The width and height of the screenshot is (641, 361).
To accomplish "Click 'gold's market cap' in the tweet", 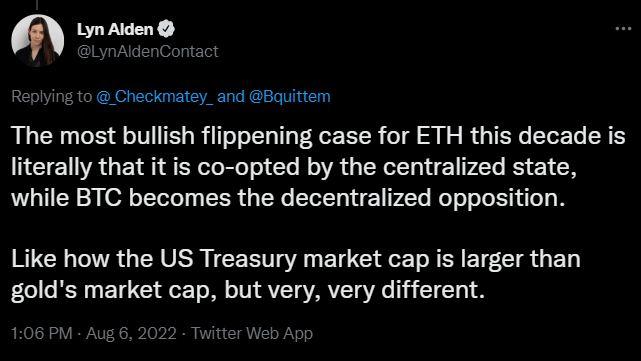I will pos(114,291).
